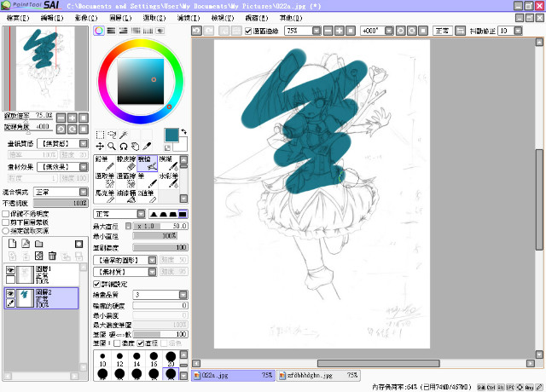Flip canvas view horizontally in the toolbar
The image size is (546, 392).
460,31
